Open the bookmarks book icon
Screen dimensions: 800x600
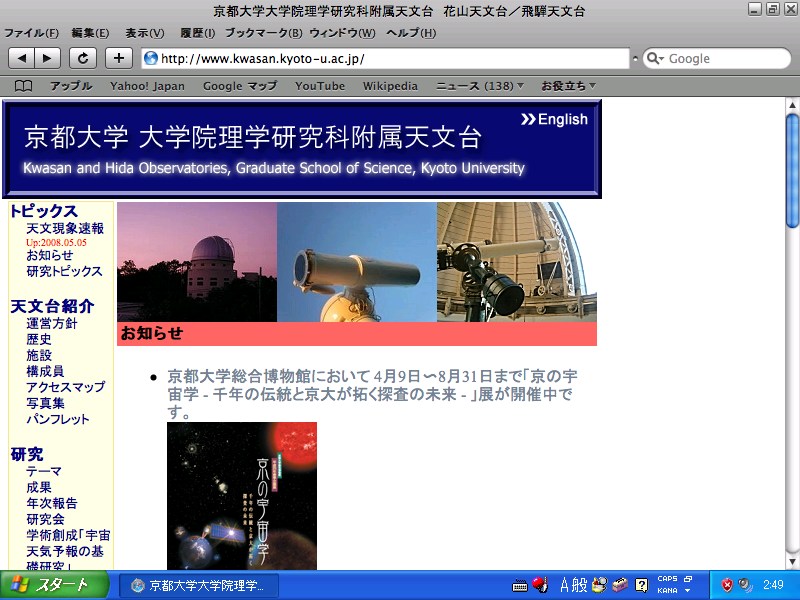23,86
